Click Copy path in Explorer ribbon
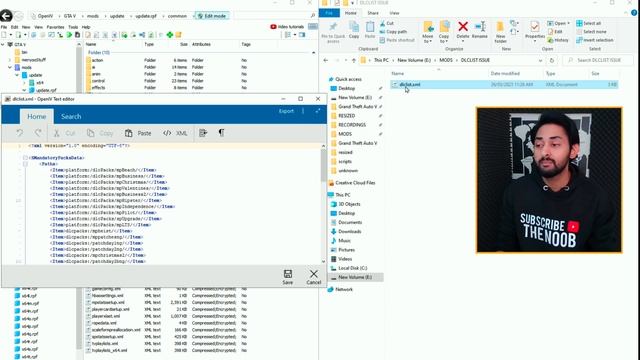The height and width of the screenshot is (360, 640). coord(393,31)
